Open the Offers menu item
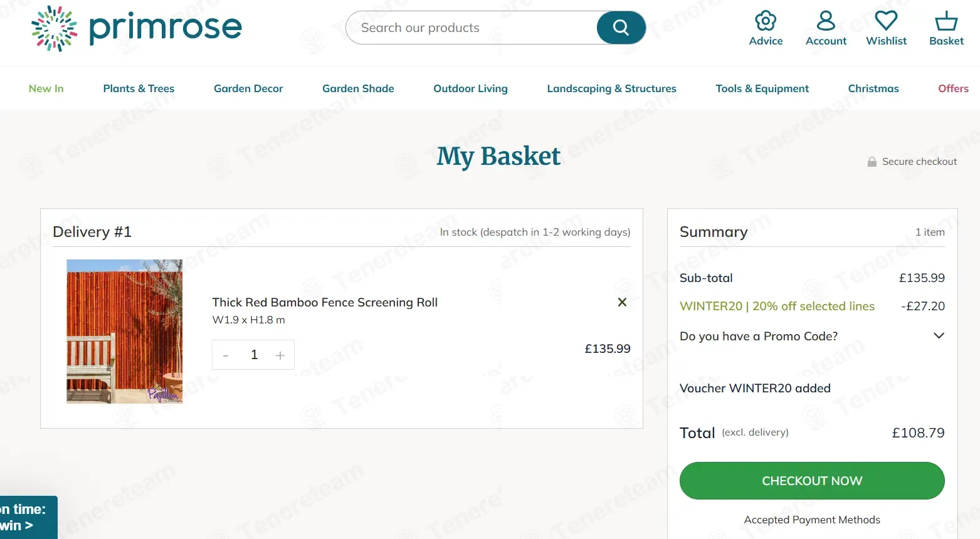This screenshot has width=980, height=539. click(953, 88)
